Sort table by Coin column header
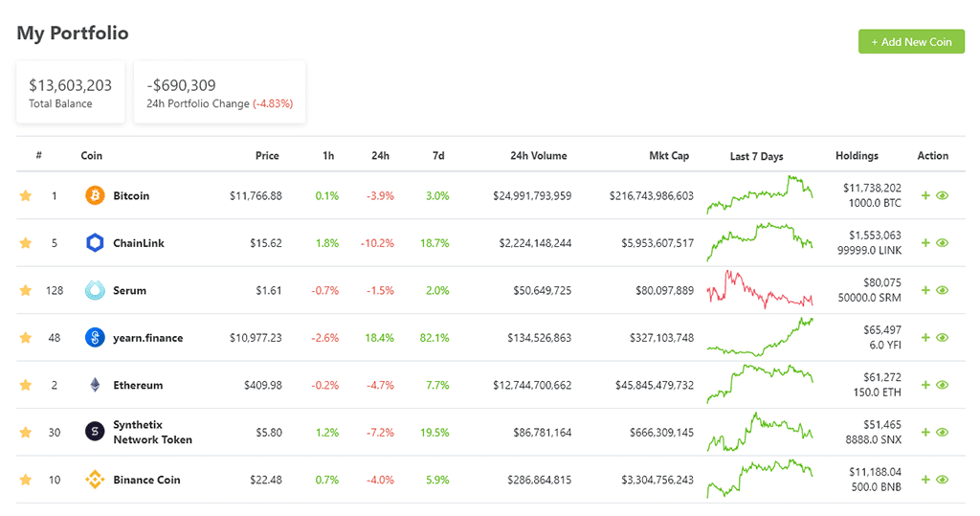The image size is (980, 516). pos(91,156)
